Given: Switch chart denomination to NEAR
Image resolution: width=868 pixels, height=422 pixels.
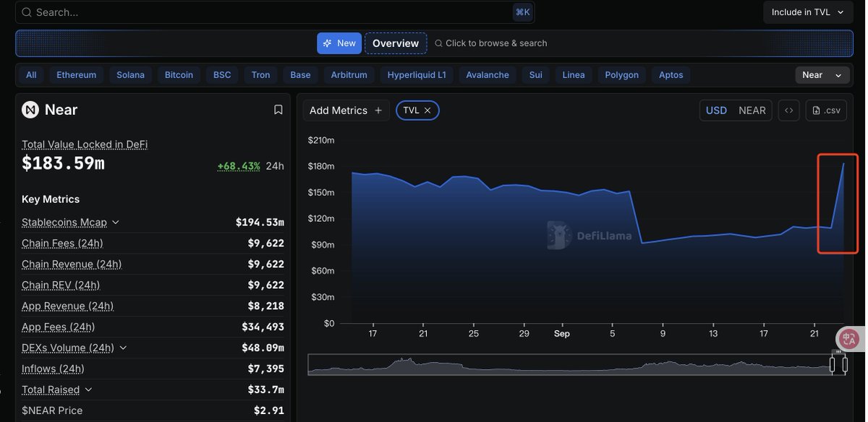Looking at the screenshot, I should (x=752, y=111).
